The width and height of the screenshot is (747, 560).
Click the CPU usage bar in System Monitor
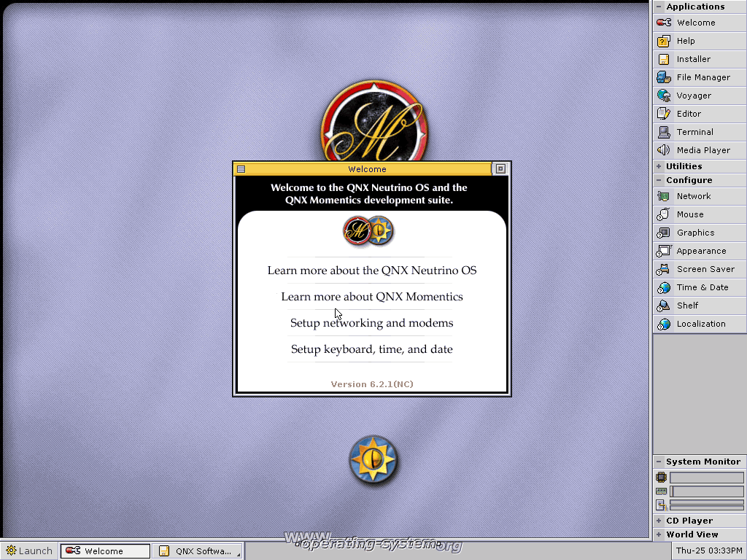[706, 477]
